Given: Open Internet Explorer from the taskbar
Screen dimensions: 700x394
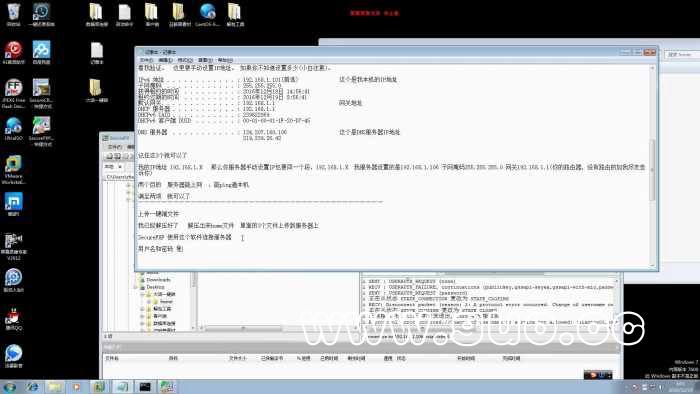Looking at the screenshot, I should [x=32, y=387].
